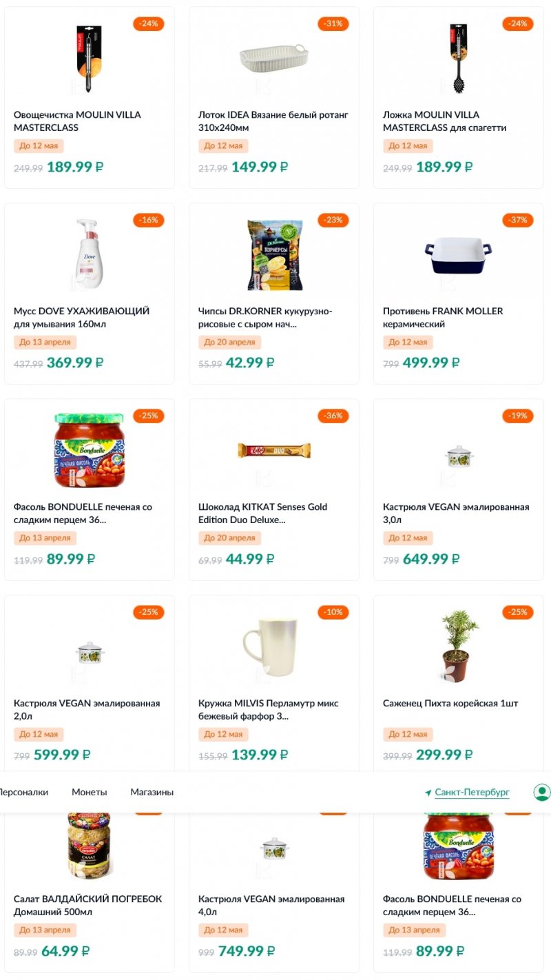This screenshot has width=551, height=980.
Task: Open the Монеты menu item
Action: point(90,792)
